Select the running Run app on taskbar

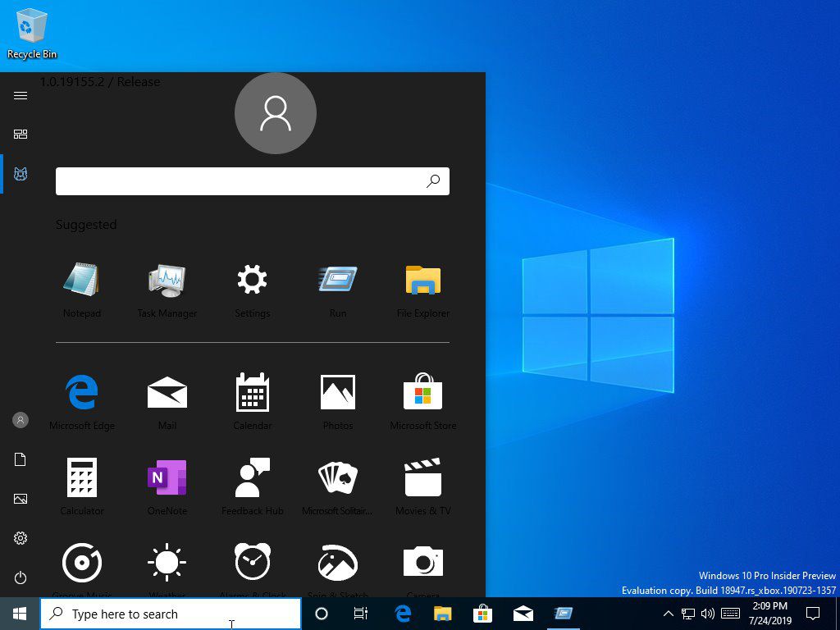coord(563,614)
